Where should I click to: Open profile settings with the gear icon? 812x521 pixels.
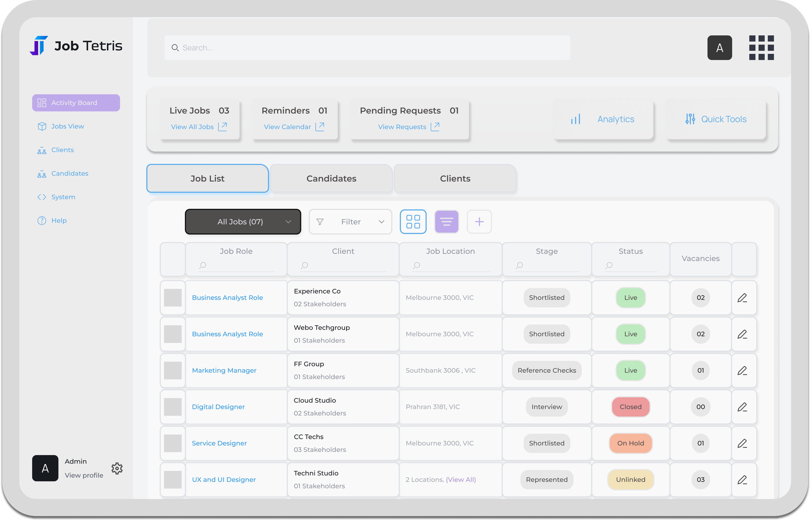117,468
